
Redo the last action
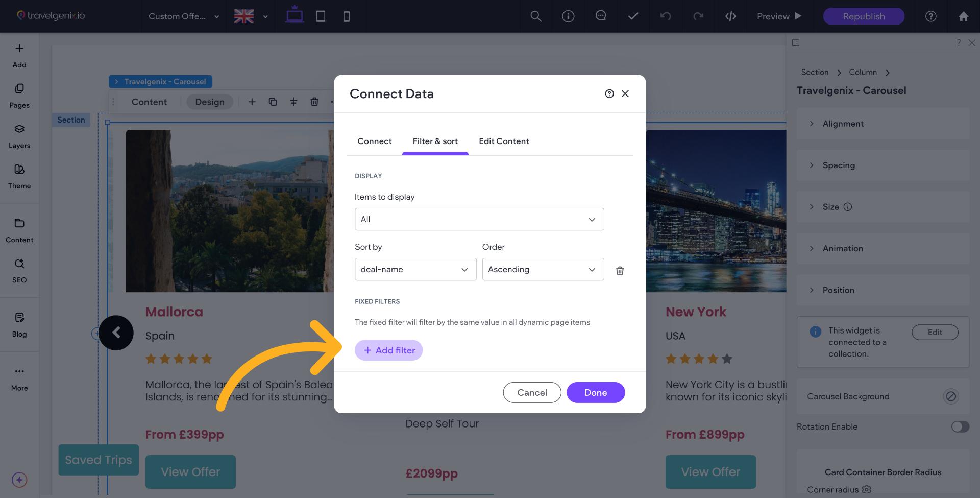698,16
